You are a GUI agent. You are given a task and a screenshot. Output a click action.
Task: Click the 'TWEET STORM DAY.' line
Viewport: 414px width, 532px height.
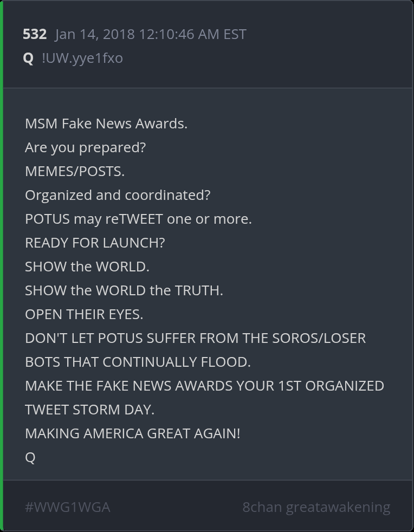point(89,410)
